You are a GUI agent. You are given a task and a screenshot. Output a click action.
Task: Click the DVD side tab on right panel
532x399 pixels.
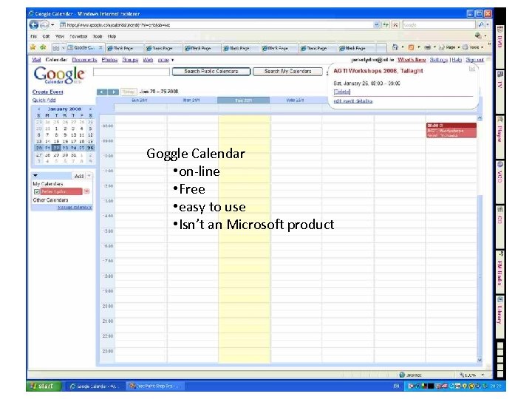(x=499, y=46)
